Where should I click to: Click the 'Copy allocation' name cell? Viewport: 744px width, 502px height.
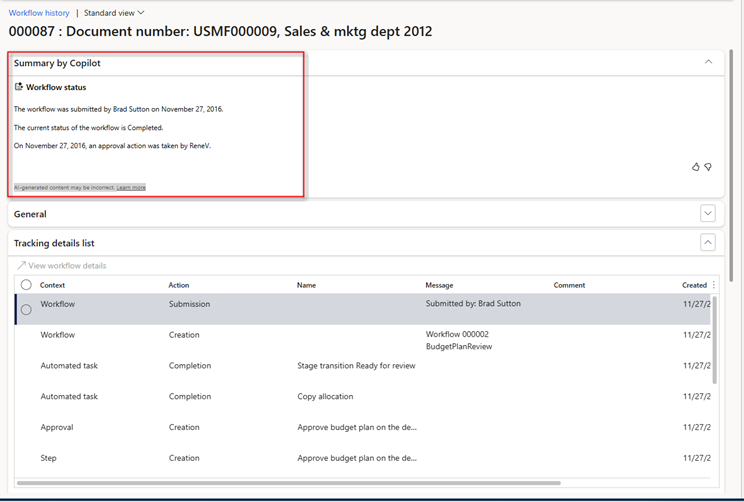coord(325,396)
